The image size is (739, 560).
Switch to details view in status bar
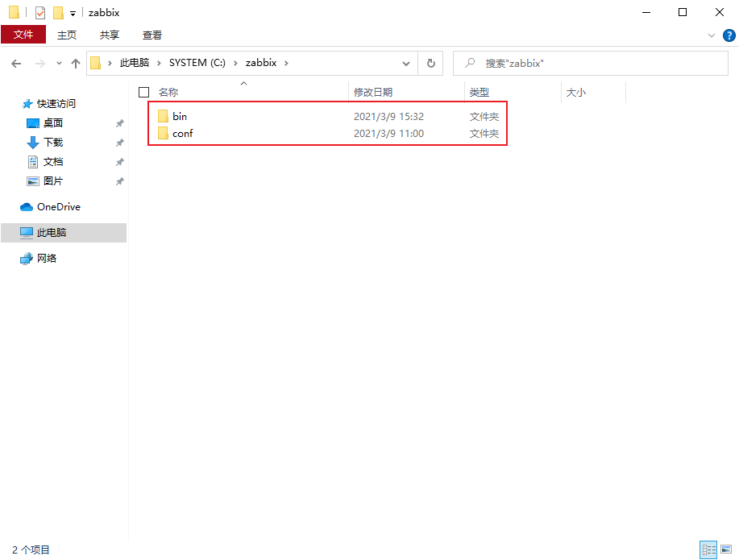(708, 549)
